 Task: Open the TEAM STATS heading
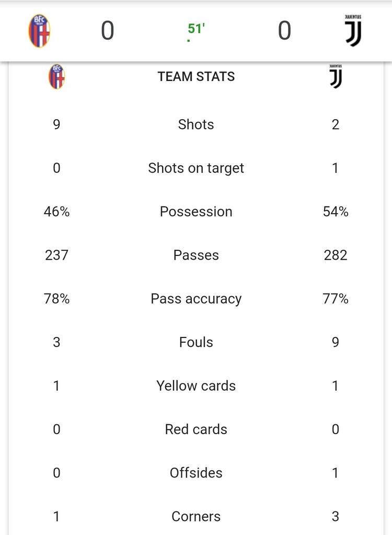pos(196,77)
